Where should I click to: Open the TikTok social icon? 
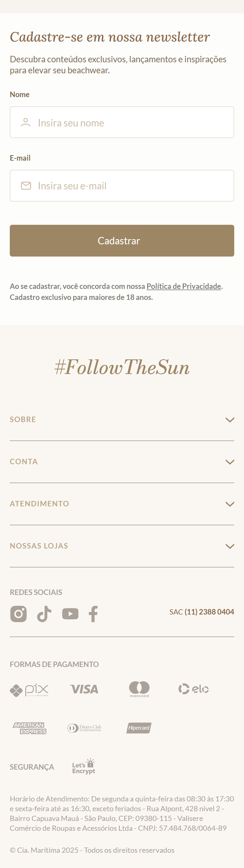(44, 614)
